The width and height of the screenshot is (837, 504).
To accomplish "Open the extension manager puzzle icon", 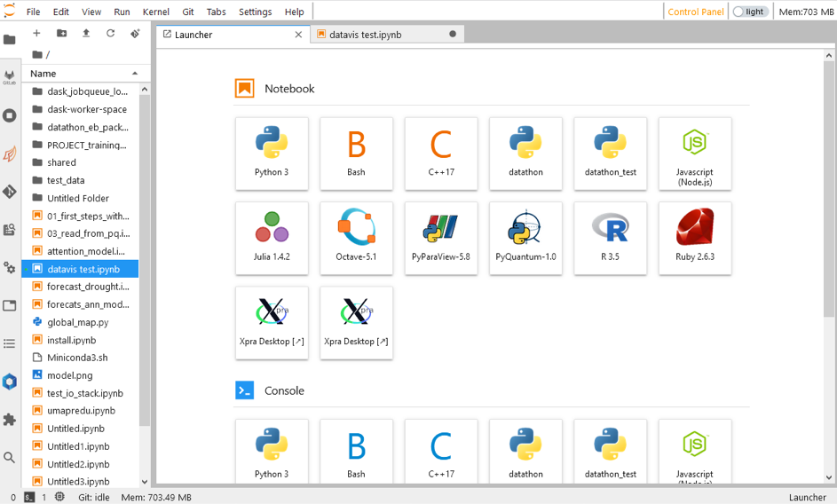I will point(10,420).
